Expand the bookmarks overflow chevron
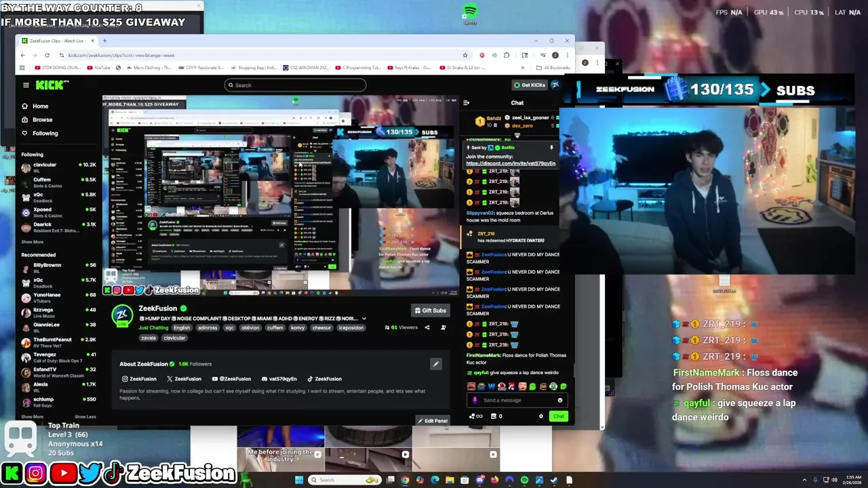Image resolution: width=868 pixels, height=488 pixels. pos(522,68)
